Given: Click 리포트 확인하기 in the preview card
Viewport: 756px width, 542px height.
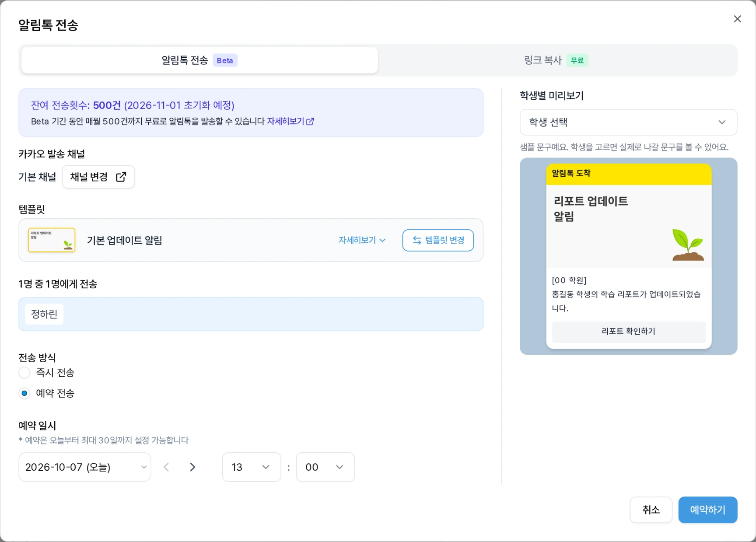Looking at the screenshot, I should (629, 332).
